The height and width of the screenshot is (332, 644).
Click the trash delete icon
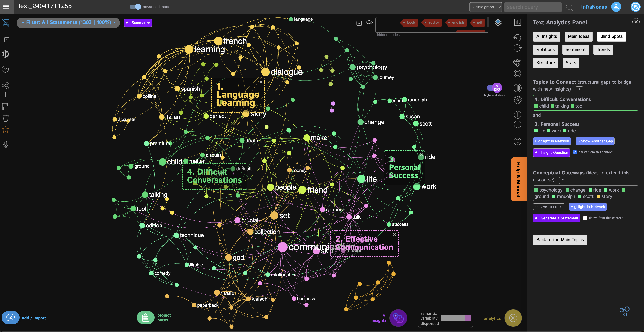click(x=6, y=118)
